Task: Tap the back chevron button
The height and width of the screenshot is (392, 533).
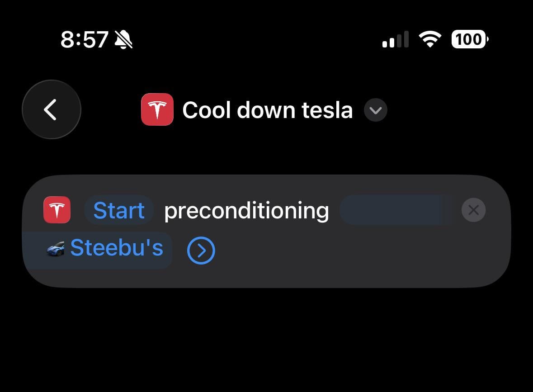Action: click(x=51, y=109)
